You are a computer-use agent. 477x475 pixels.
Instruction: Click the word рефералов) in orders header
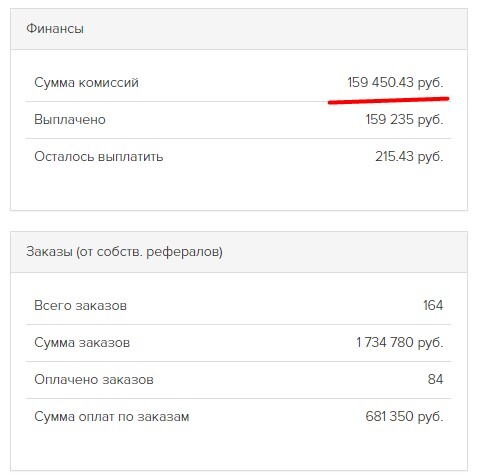coord(184,252)
